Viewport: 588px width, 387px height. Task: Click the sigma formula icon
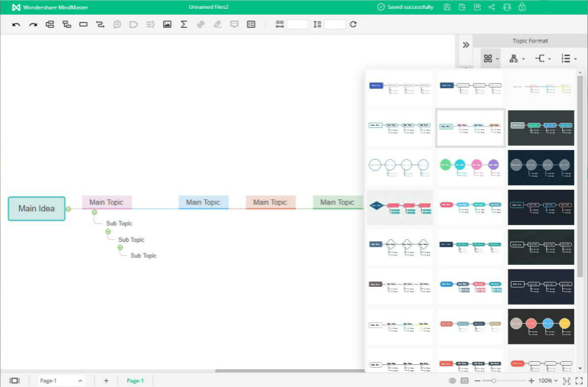pos(184,24)
